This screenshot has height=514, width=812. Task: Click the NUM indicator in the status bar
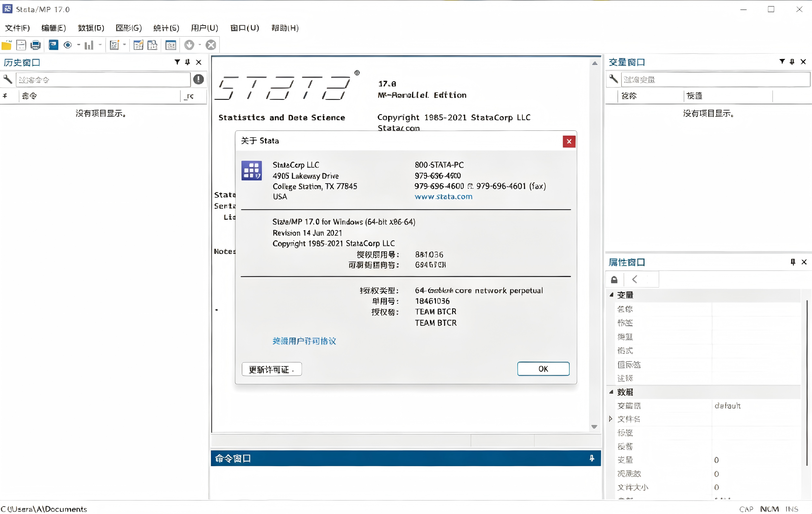tap(770, 509)
